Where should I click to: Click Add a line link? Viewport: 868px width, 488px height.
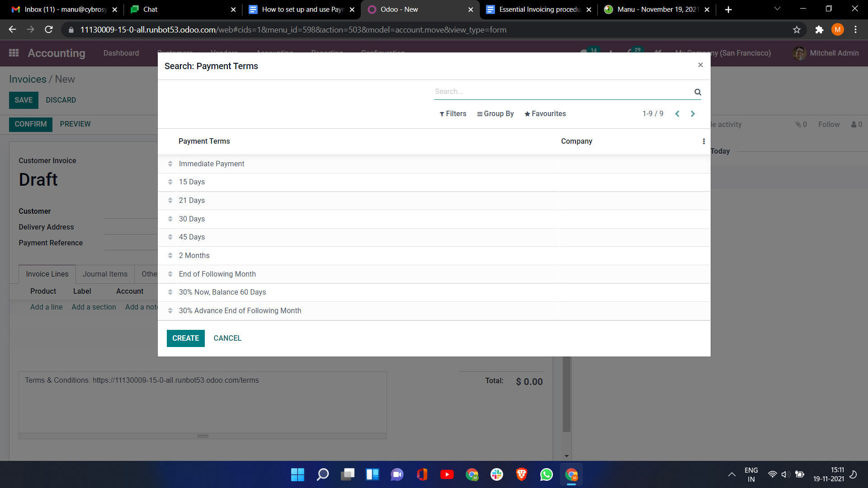coord(47,307)
